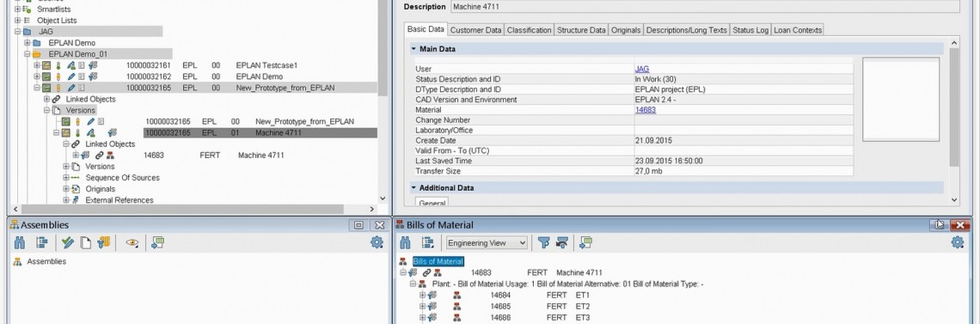Viewport: 980px width, 324px height.
Task: Collapse the Additional Data section
Action: (x=413, y=188)
